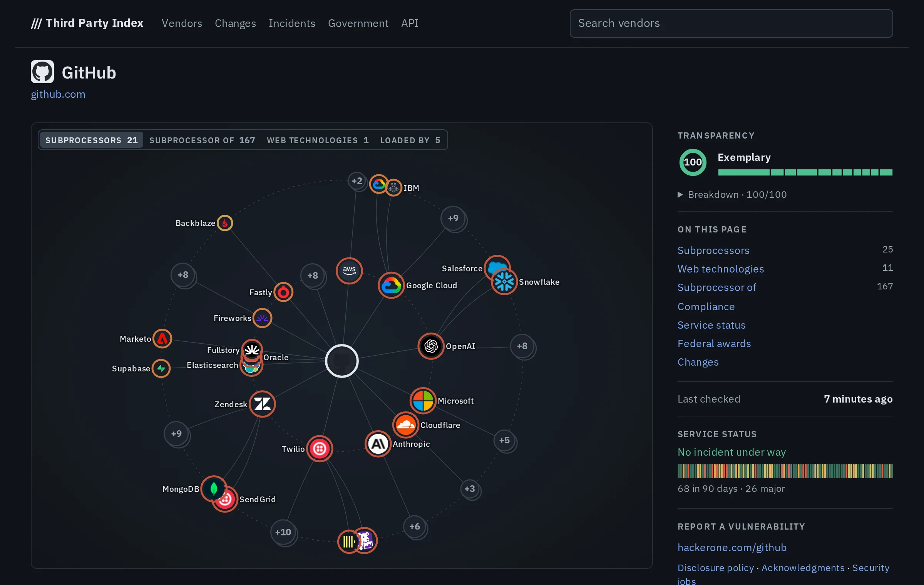This screenshot has width=924, height=585.
Task: Click the GitHub logo beside the title
Action: (42, 72)
